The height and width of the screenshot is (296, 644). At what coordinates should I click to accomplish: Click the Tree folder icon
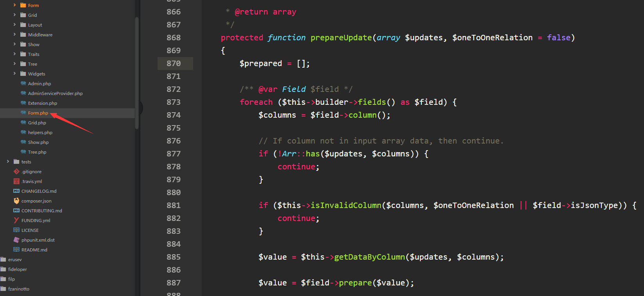pyautogui.click(x=23, y=64)
